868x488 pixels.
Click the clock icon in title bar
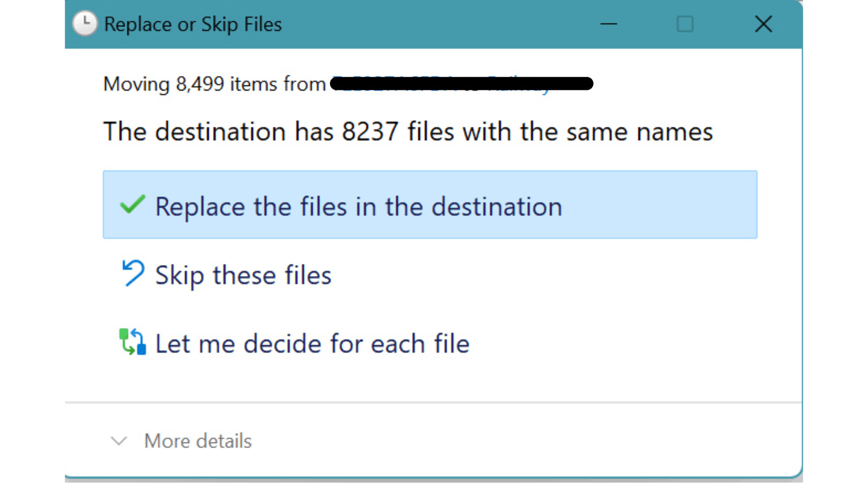tap(85, 23)
